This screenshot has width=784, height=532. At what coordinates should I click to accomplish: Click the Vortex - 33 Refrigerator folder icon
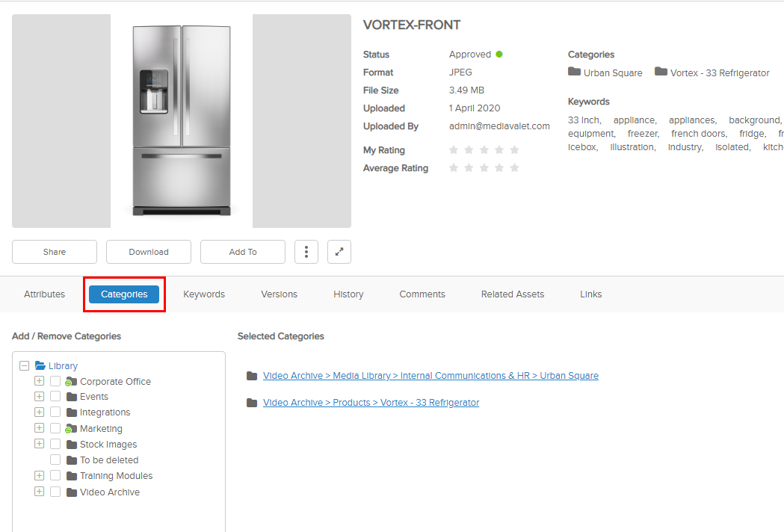661,72
